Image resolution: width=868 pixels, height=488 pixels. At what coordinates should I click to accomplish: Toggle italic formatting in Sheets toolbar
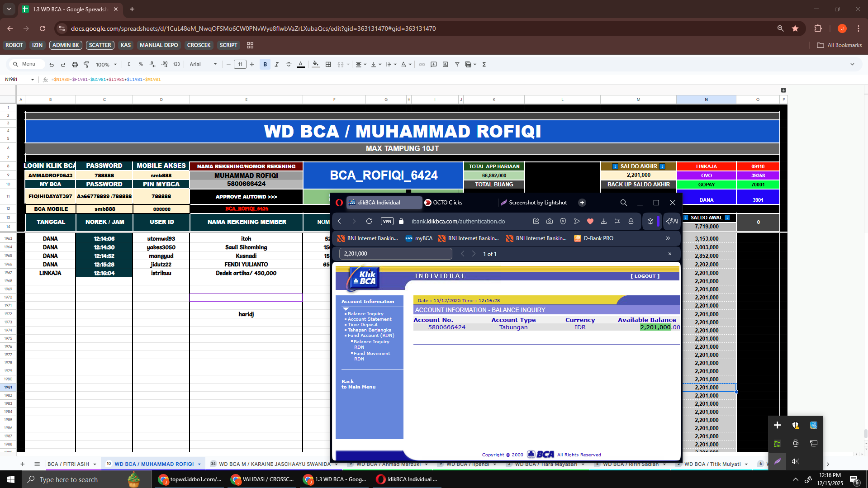pos(277,64)
